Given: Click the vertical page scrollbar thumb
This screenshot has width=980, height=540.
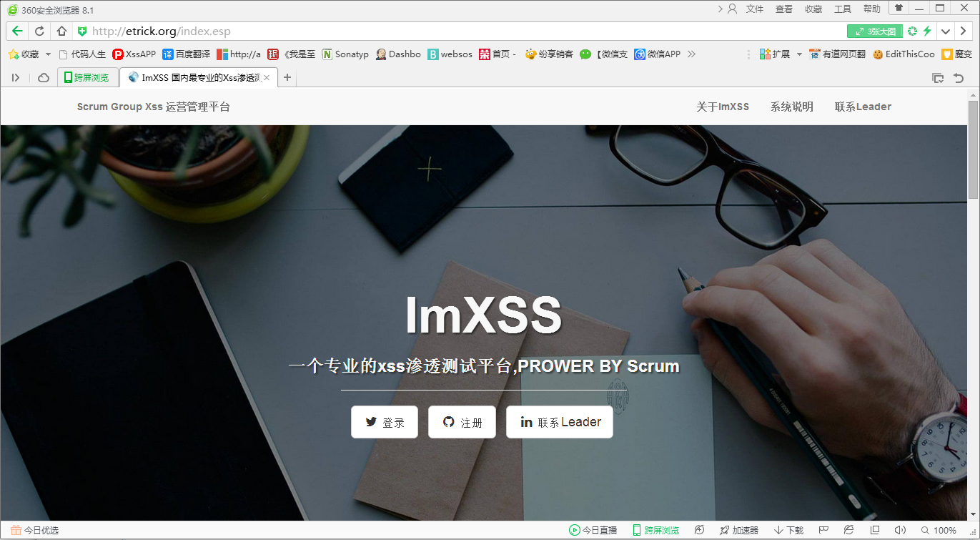Looking at the screenshot, I should 973,150.
